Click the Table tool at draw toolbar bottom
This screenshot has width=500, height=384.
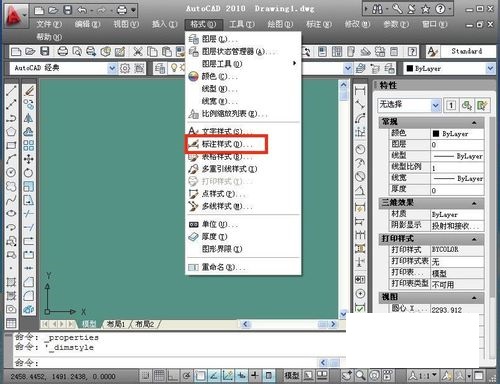pyautogui.click(x=11, y=323)
